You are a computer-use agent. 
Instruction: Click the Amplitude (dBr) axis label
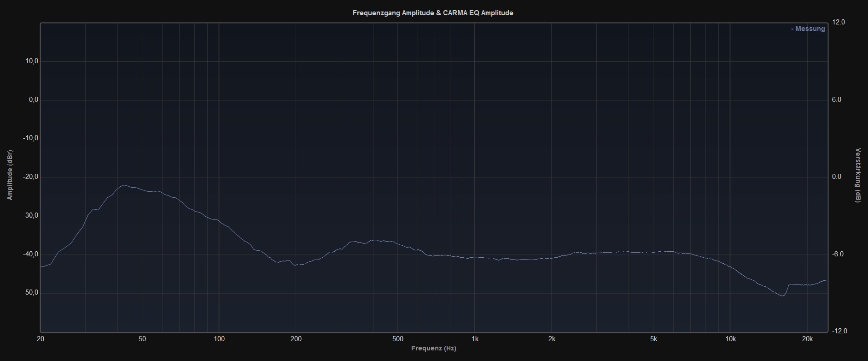pos(10,175)
